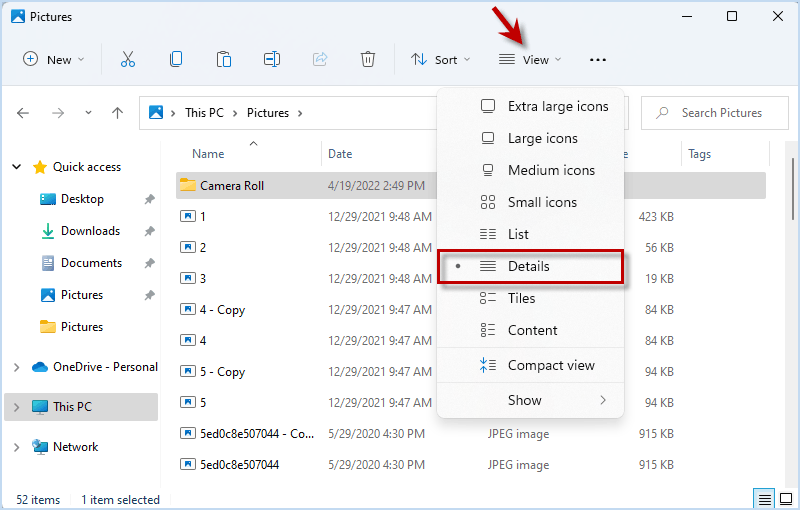Click the Search Pictures field
This screenshot has height=510, width=800.
714,113
